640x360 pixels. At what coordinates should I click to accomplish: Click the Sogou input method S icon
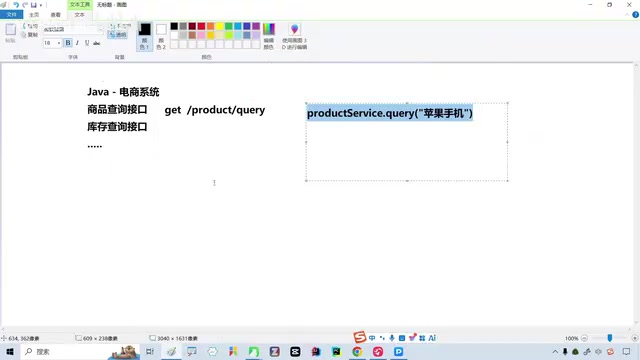360,337
